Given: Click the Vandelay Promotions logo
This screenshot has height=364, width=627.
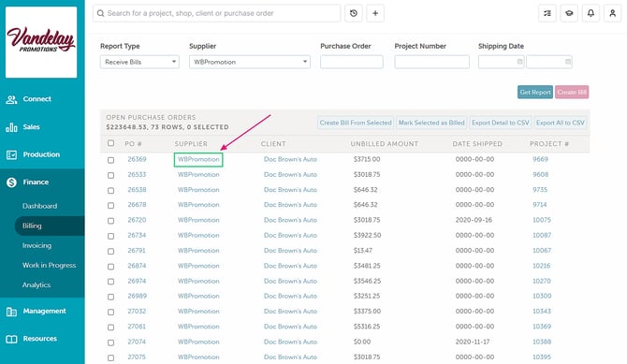Looking at the screenshot, I should coord(41,42).
